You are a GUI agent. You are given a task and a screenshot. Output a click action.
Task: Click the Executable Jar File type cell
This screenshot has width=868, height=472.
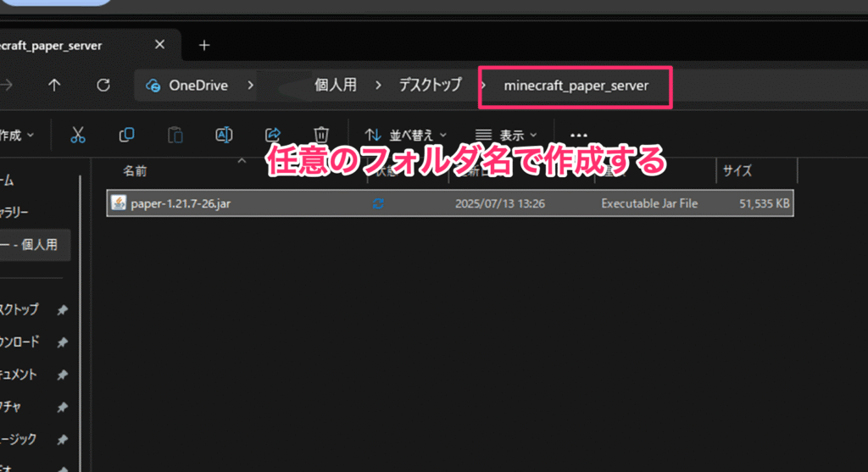(x=649, y=203)
